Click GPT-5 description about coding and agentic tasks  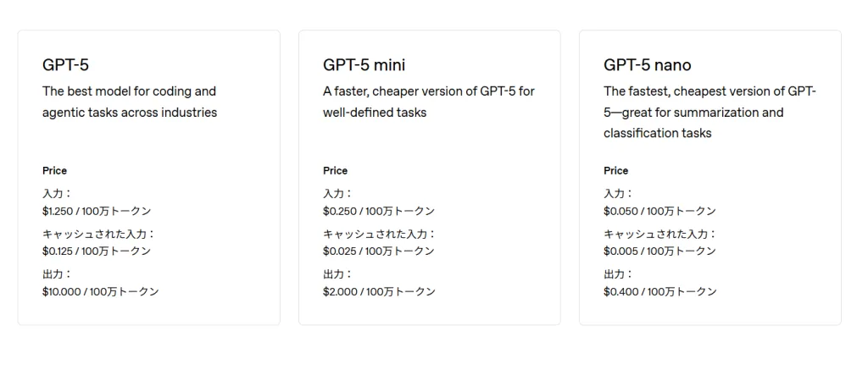(x=130, y=102)
